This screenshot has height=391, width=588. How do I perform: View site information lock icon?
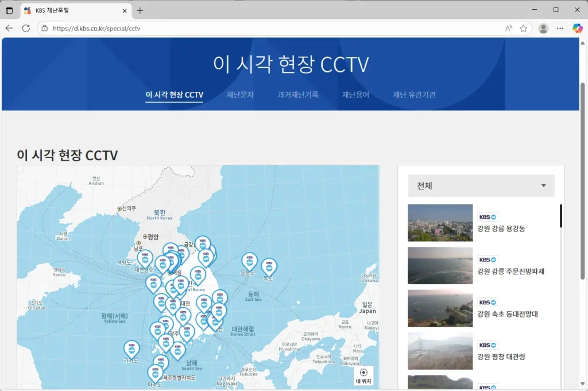45,28
